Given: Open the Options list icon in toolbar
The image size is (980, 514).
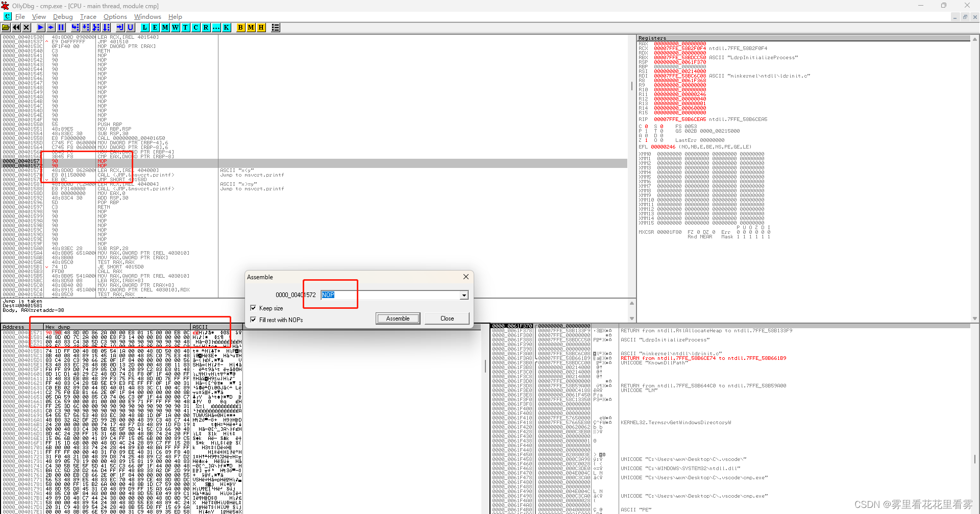Looking at the screenshot, I should pyautogui.click(x=276, y=28).
